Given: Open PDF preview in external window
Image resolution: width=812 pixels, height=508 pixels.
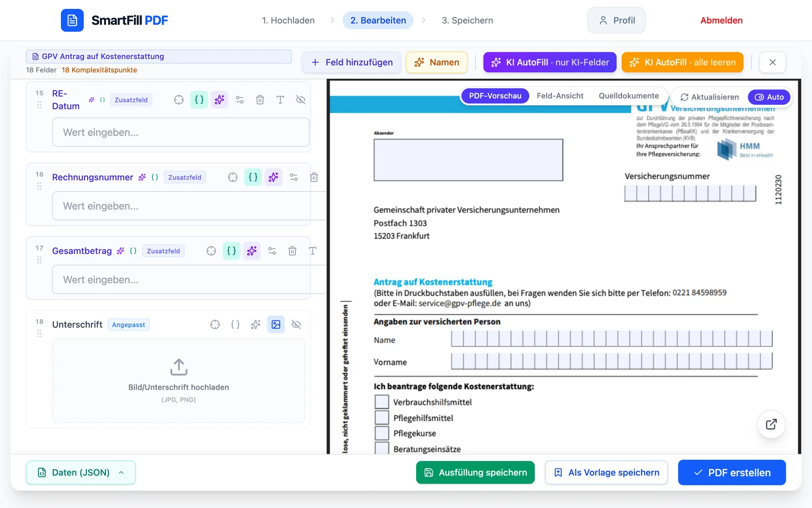Looking at the screenshot, I should coord(771,424).
